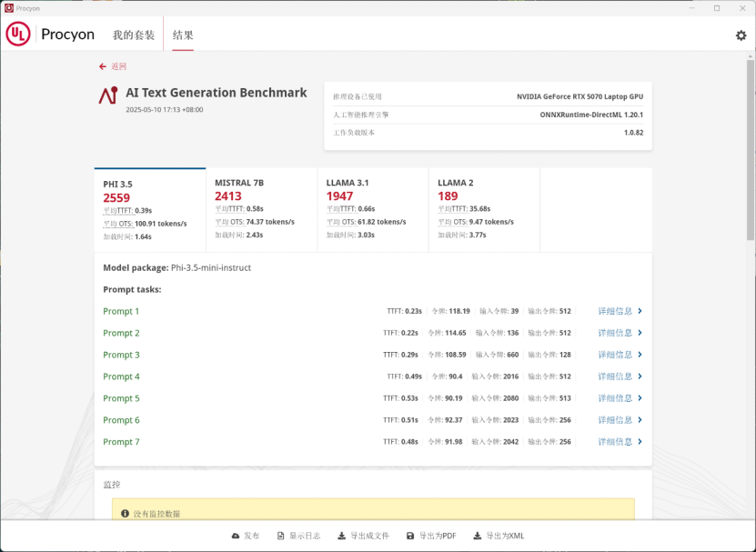Click the 导出成文件 button
Screen dimensions: 756x552
click(x=363, y=536)
